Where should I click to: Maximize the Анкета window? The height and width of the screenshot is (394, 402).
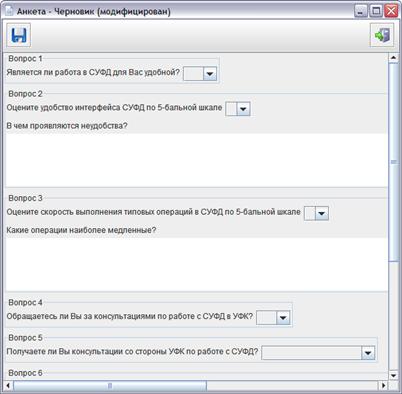(376, 11)
